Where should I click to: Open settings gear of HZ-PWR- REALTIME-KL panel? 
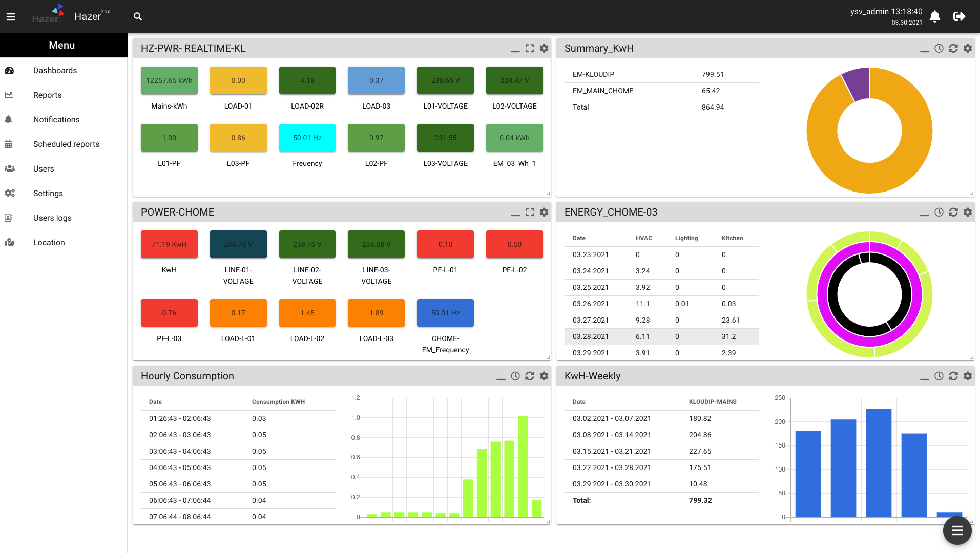544,48
